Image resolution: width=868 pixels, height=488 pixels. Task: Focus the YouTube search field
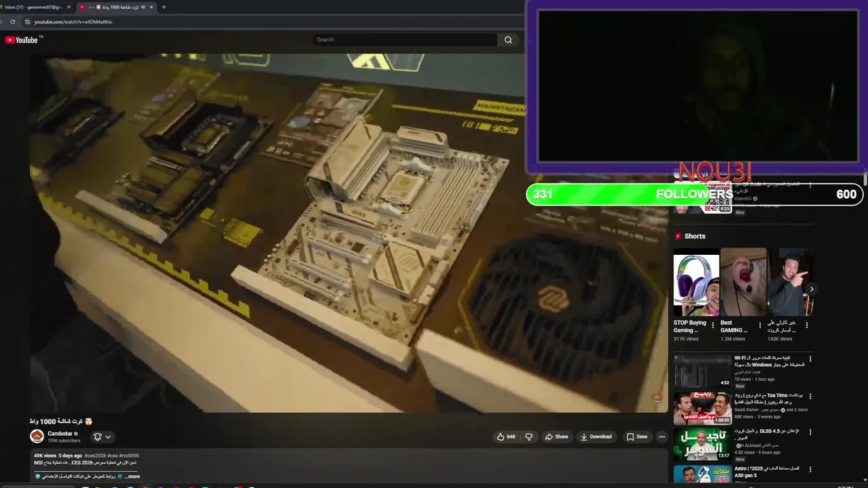[x=406, y=40]
